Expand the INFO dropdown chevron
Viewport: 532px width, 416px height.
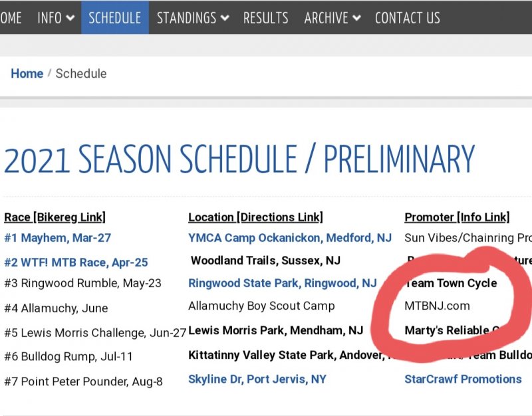click(69, 19)
